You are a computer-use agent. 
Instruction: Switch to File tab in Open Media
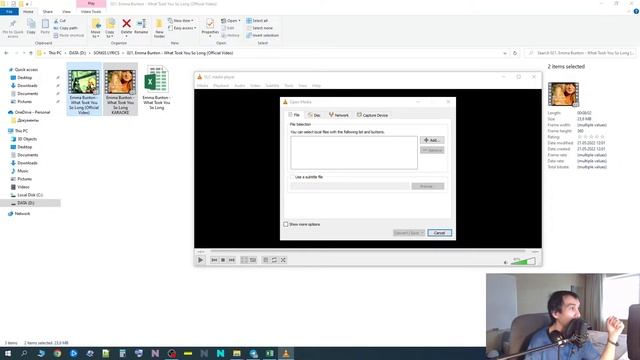pos(294,115)
